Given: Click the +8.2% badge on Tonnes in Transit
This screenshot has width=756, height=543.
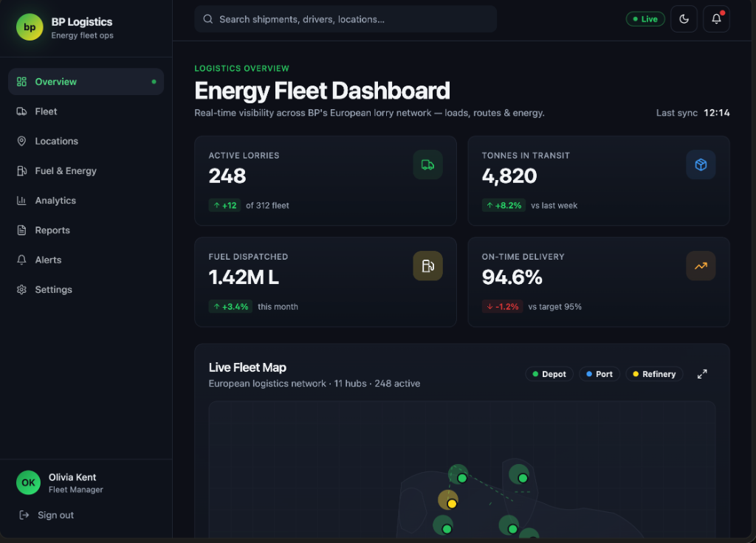Looking at the screenshot, I should click(x=504, y=205).
